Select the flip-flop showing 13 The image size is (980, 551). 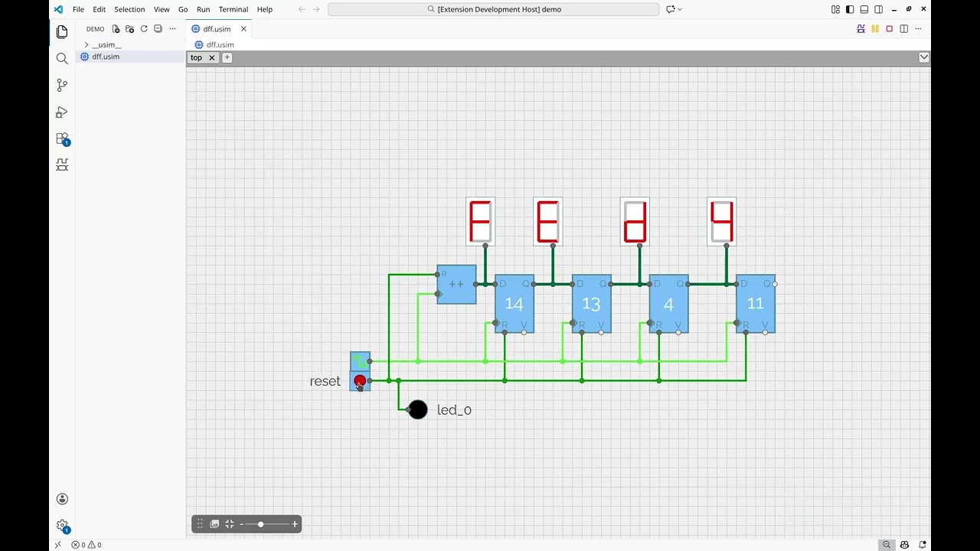click(592, 304)
